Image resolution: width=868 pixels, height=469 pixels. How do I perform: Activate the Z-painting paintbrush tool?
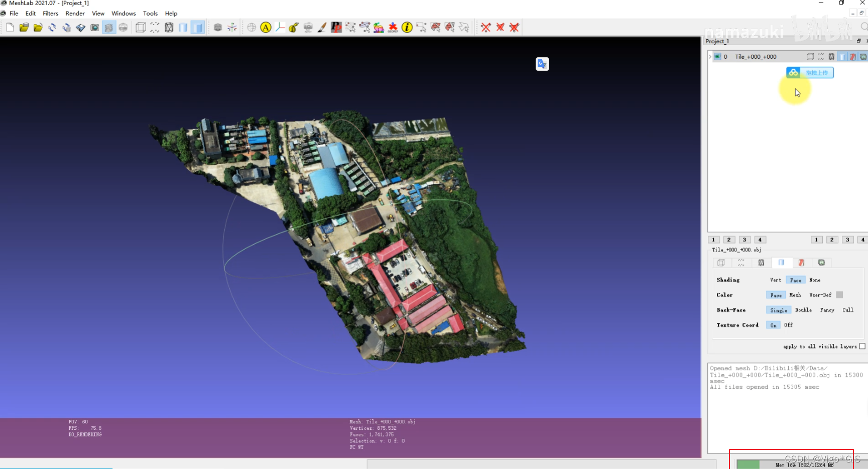click(322, 28)
